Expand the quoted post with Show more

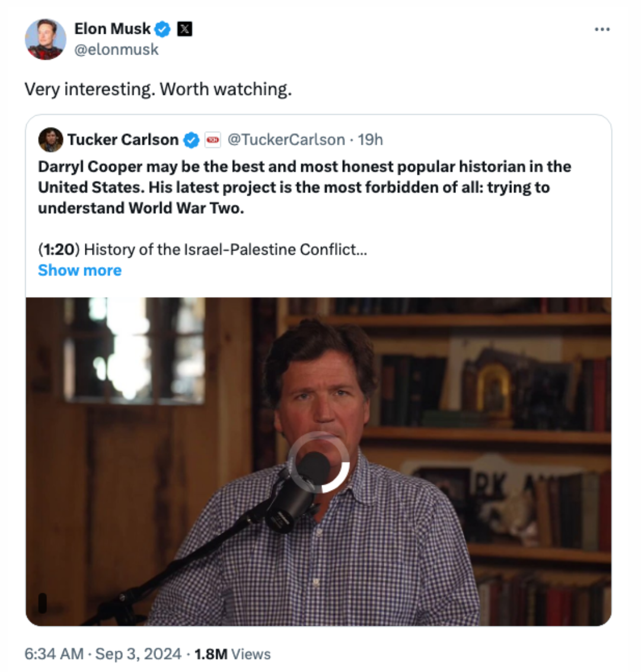79,270
